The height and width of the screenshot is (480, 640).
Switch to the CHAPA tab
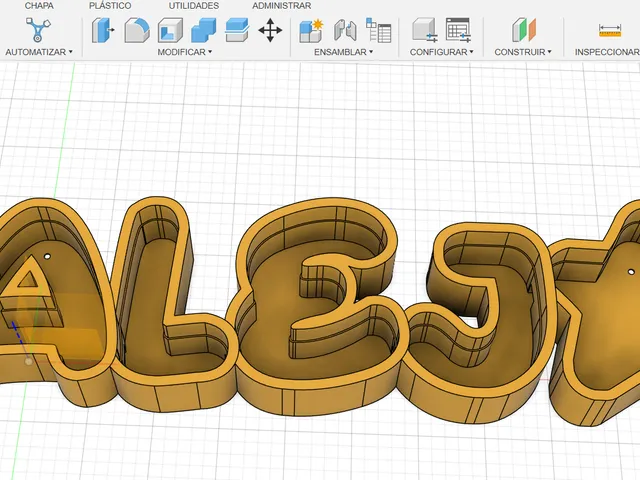(x=39, y=6)
